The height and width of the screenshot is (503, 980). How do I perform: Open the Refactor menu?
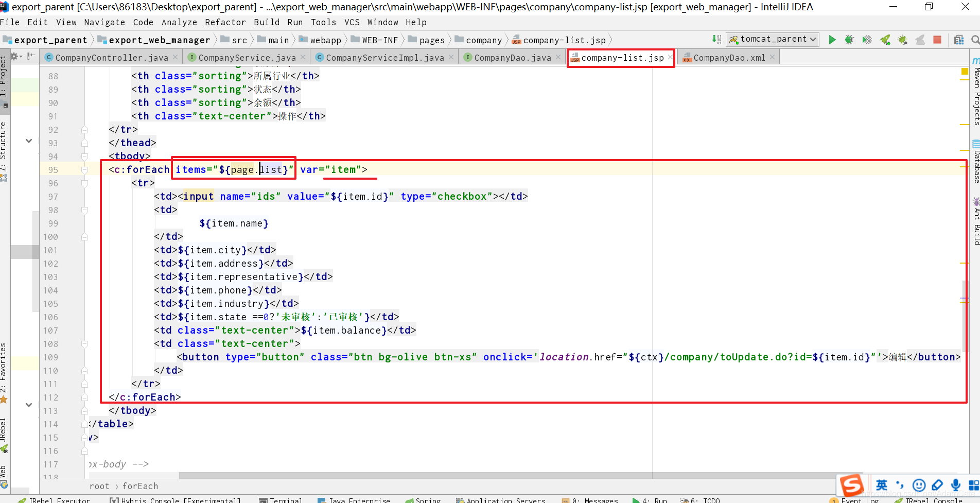pyautogui.click(x=225, y=22)
